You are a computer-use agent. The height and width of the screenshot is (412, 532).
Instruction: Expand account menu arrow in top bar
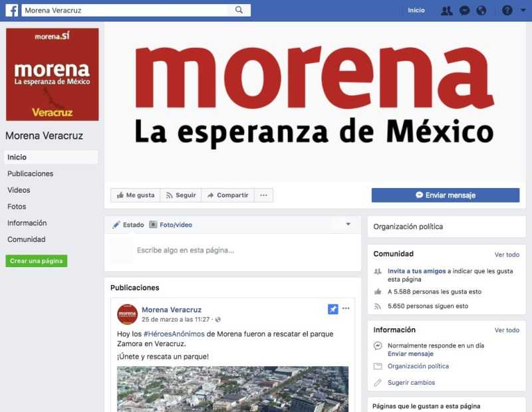click(x=523, y=11)
